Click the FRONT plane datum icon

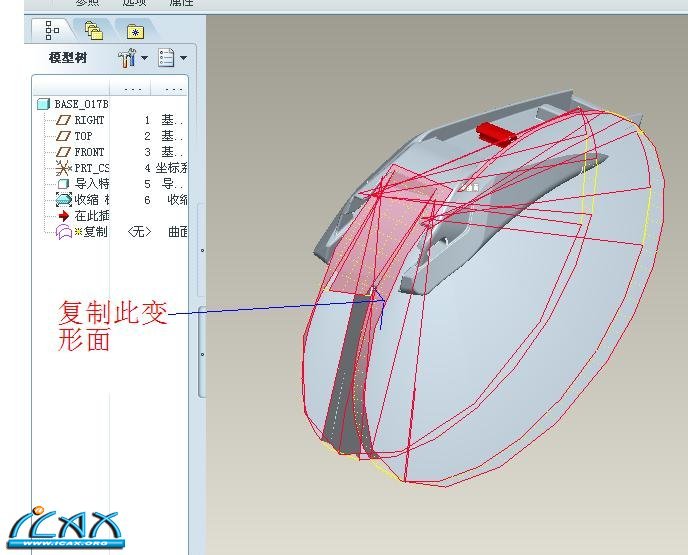[x=64, y=152]
